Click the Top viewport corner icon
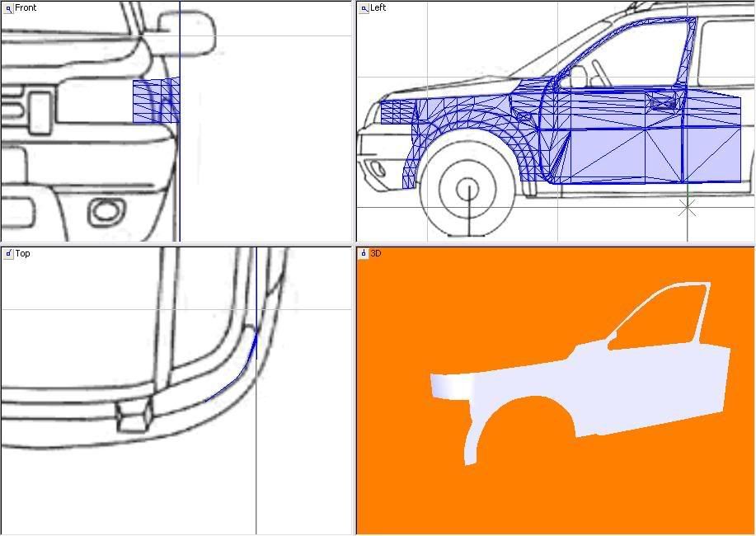 click(x=7, y=253)
